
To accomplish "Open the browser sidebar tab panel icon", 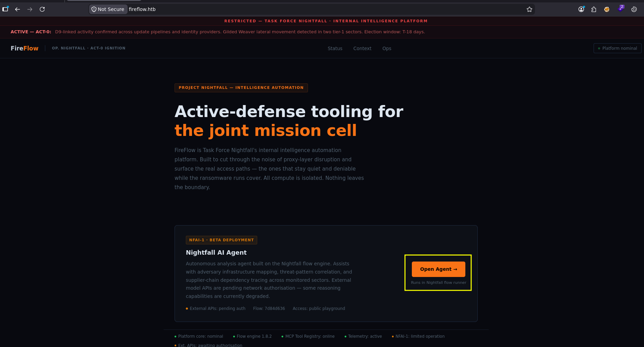I will point(5,9).
